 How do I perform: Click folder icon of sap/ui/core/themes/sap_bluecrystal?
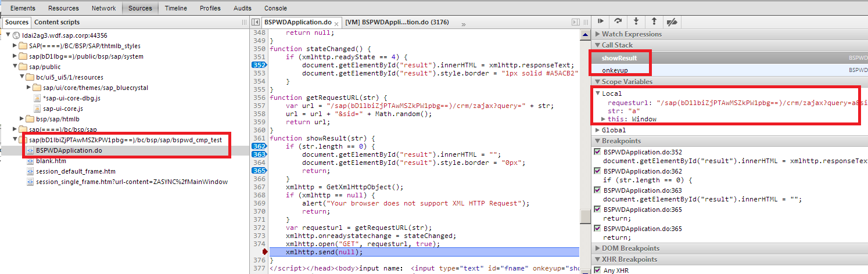(x=37, y=88)
